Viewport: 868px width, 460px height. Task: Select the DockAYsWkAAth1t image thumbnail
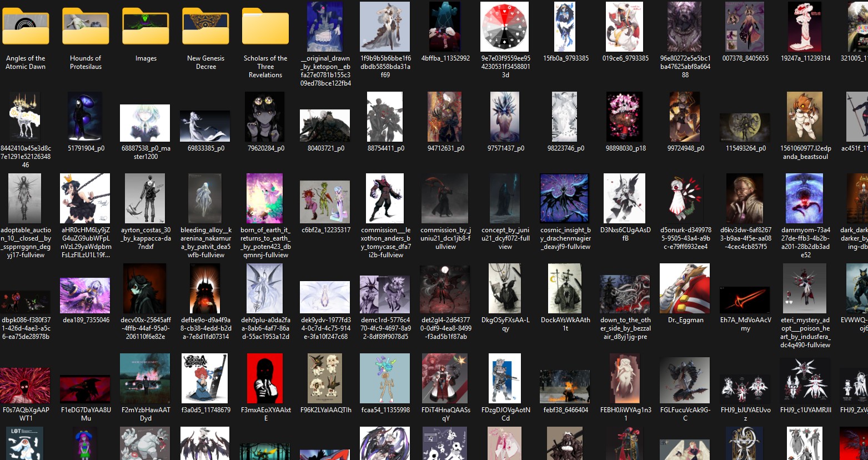(x=565, y=288)
